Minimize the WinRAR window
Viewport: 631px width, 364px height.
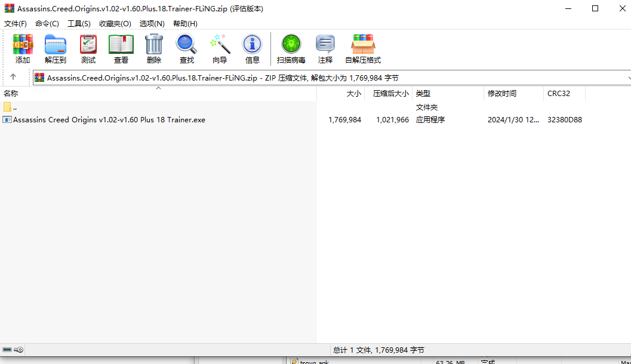click(568, 8)
